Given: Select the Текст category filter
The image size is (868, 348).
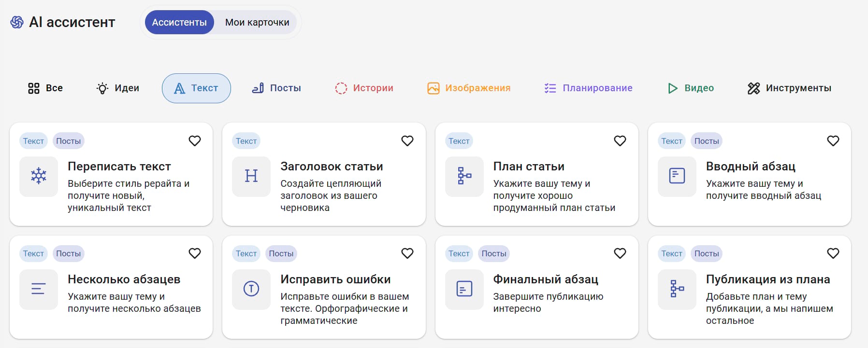Looking at the screenshot, I should (x=196, y=88).
